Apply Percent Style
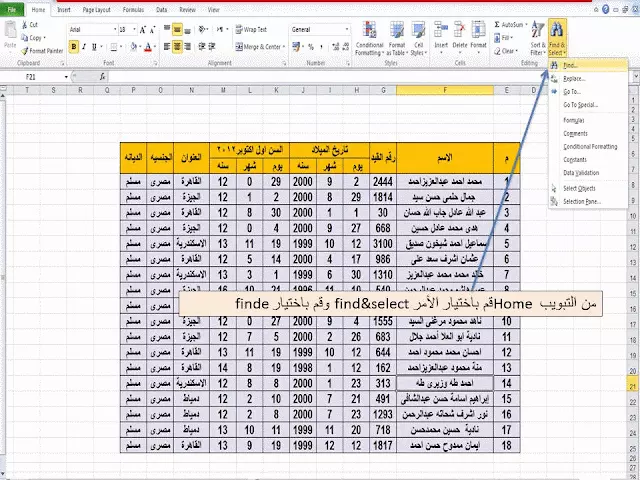 [311, 47]
